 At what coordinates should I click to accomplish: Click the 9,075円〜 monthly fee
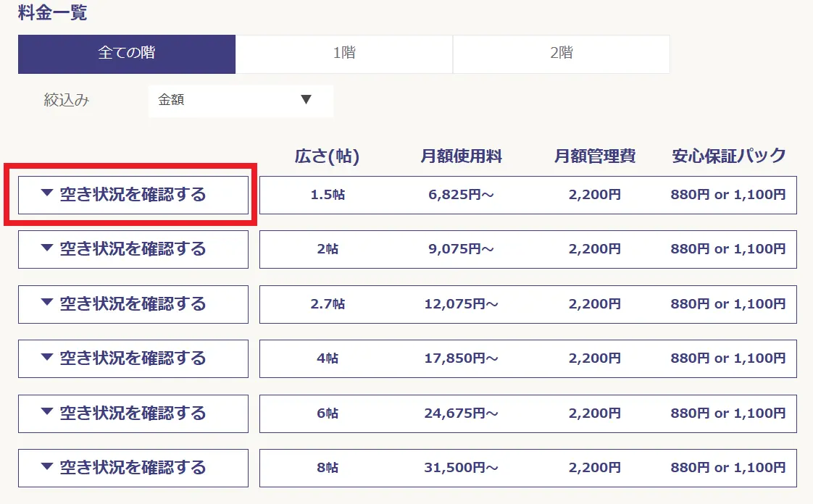461,249
